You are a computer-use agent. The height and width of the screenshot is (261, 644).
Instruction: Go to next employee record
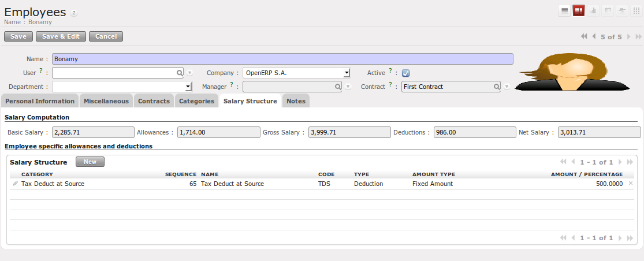pos(629,36)
